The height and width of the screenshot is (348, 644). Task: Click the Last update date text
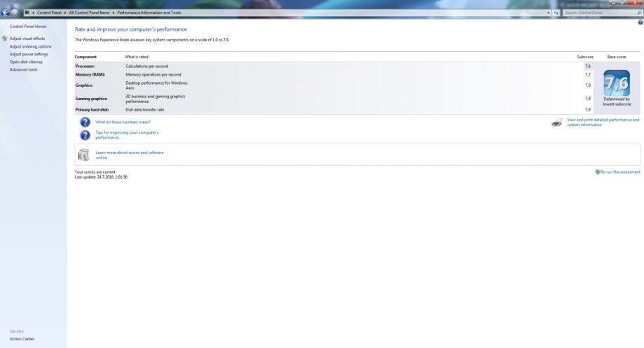click(x=101, y=177)
